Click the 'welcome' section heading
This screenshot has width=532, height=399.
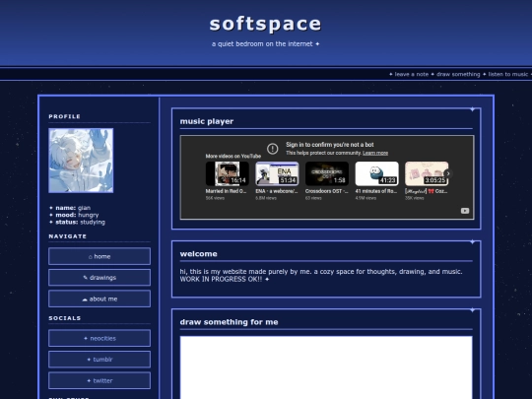pos(198,254)
